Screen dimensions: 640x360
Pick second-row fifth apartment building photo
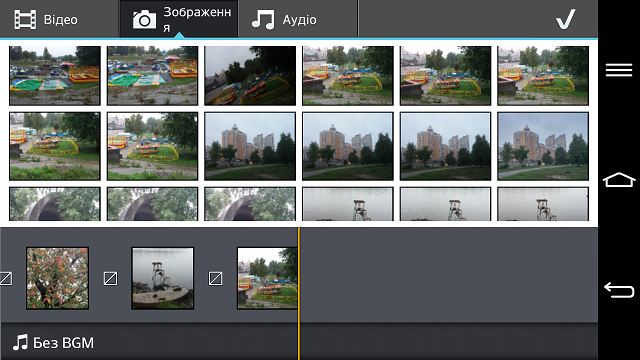click(x=445, y=146)
